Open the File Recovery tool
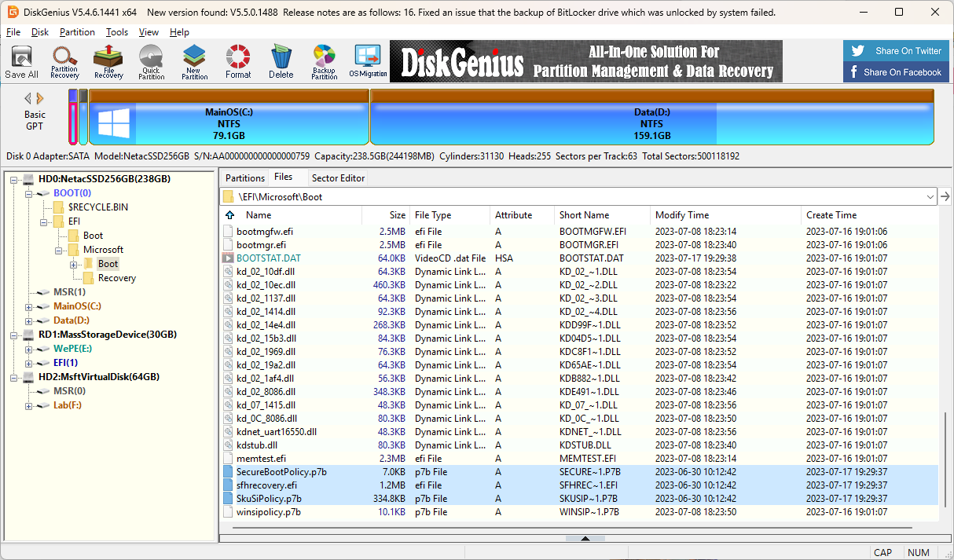The height and width of the screenshot is (560, 954). click(108, 61)
